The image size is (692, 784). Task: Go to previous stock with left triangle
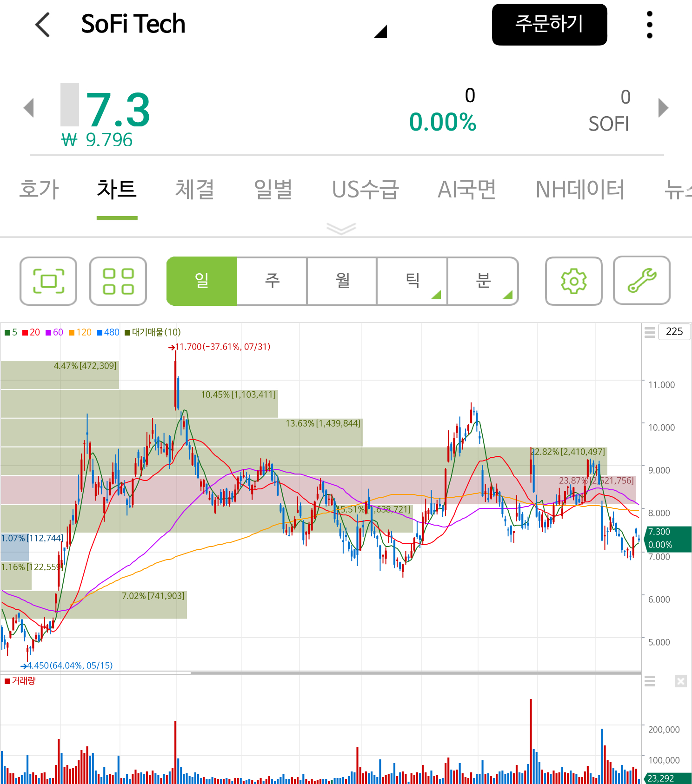click(x=29, y=108)
